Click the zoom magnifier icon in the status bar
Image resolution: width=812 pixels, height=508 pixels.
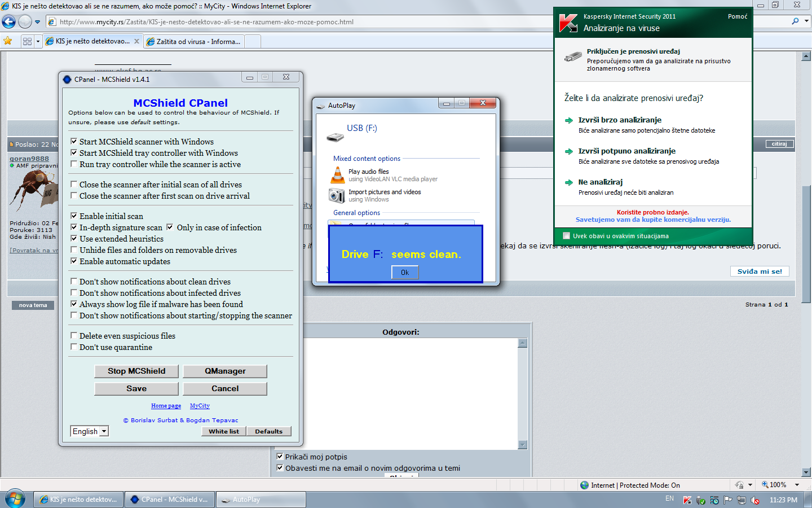765,485
